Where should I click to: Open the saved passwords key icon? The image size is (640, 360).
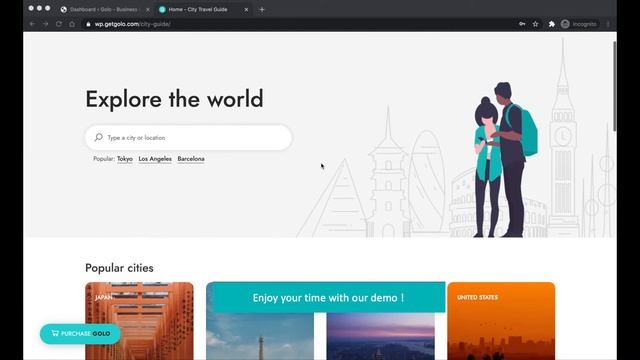point(522,24)
